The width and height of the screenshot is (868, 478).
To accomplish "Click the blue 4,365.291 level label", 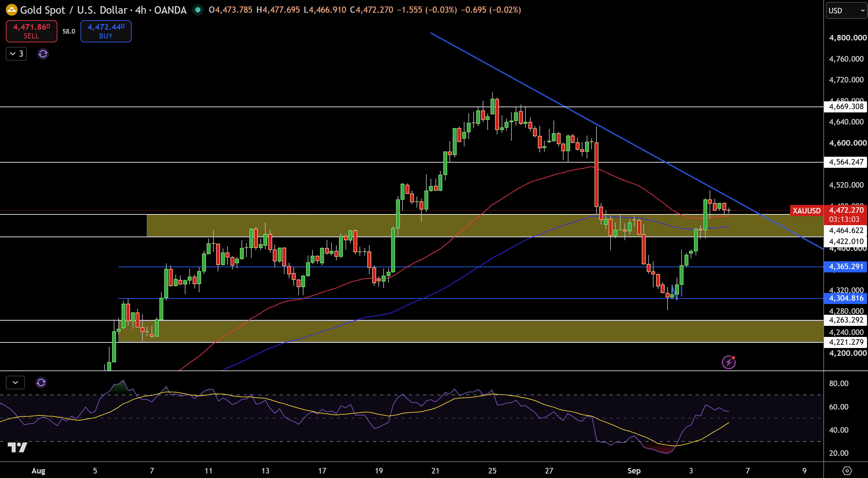I will point(846,267).
